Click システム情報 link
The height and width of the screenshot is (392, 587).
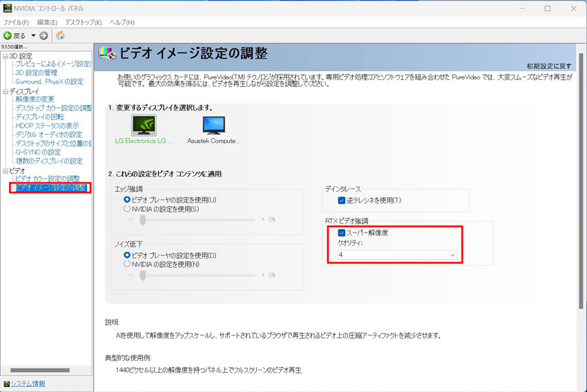tap(28, 384)
